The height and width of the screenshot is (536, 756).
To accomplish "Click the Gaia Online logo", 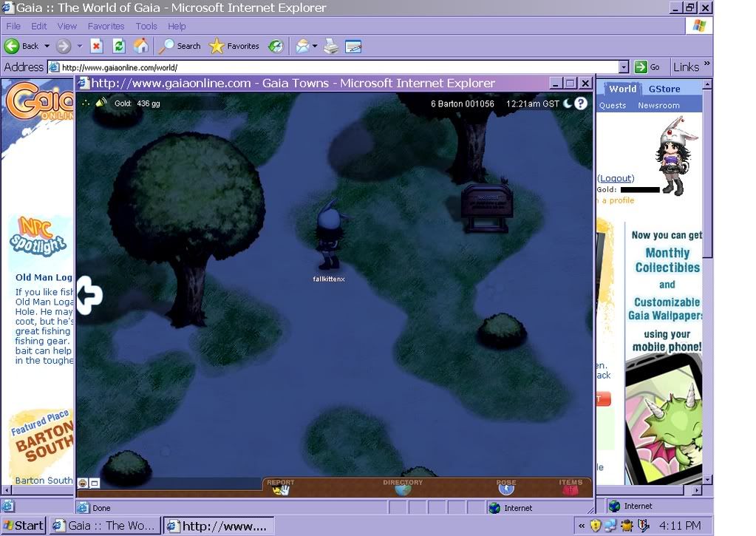I will pos(39,100).
